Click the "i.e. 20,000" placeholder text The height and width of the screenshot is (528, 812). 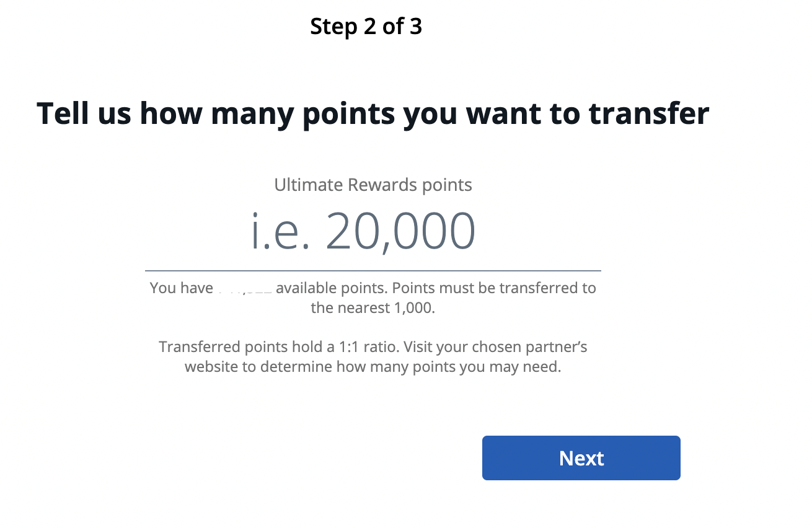364,229
